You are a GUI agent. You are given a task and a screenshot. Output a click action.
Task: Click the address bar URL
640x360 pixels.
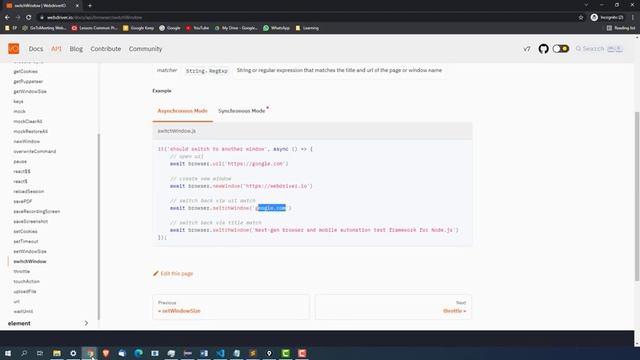pyautogui.click(x=94, y=18)
